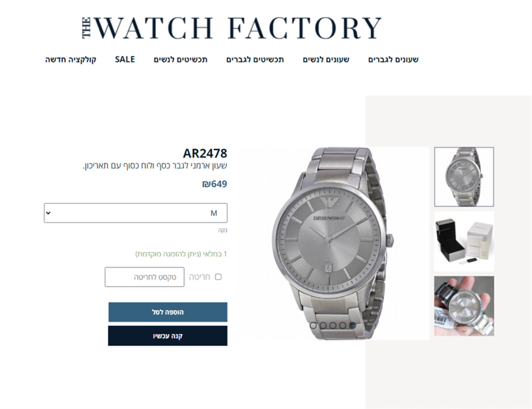
Task: Click the קנה עכשיו buy now button
Action: (168, 336)
